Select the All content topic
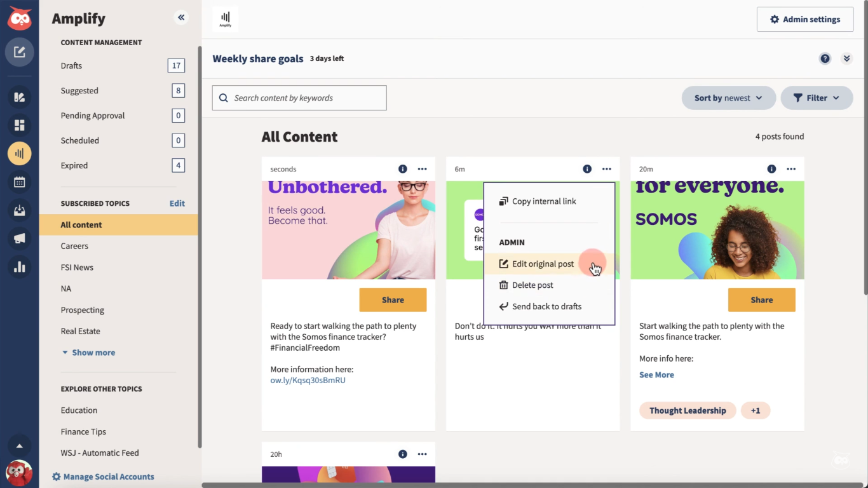868x488 pixels. coord(119,225)
